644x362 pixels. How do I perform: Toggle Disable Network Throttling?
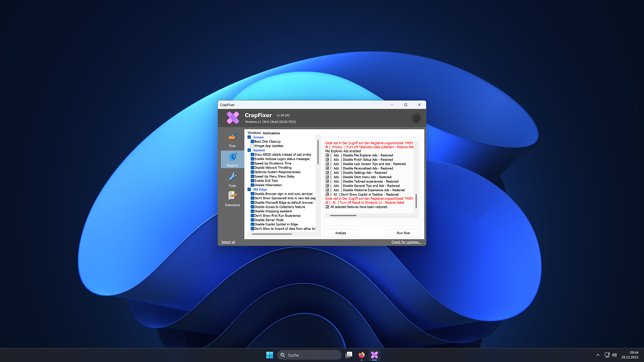[x=253, y=167]
